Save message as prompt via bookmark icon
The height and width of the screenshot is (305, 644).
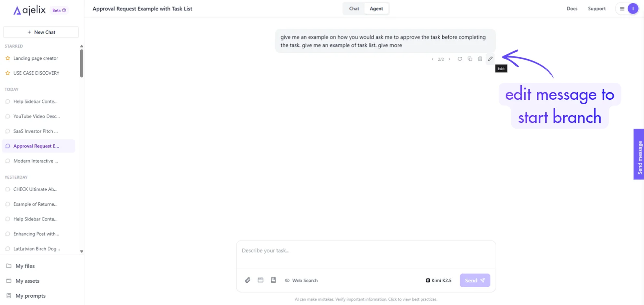point(480,59)
